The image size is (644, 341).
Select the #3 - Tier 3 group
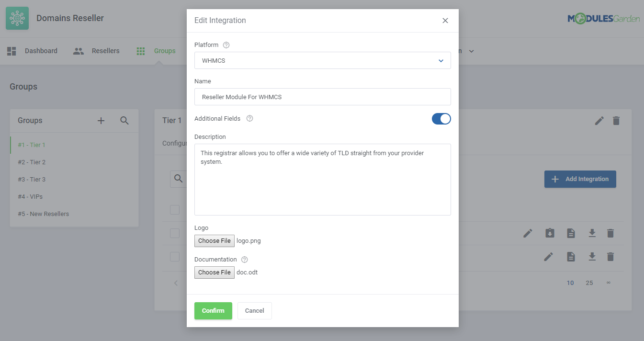[32, 180]
